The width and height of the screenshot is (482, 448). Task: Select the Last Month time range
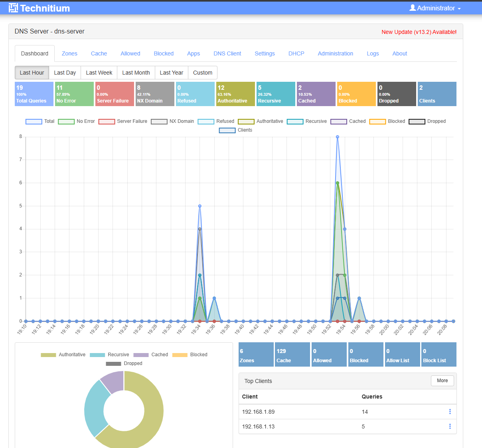tap(136, 73)
